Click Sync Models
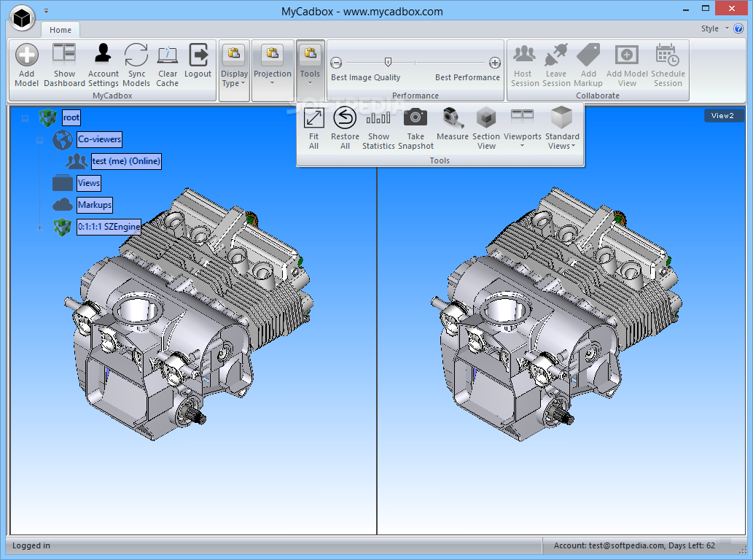The image size is (753, 560). (136, 65)
